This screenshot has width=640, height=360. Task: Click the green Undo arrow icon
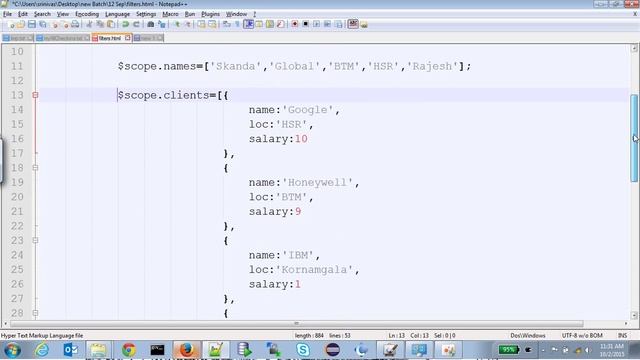(x=125, y=24)
